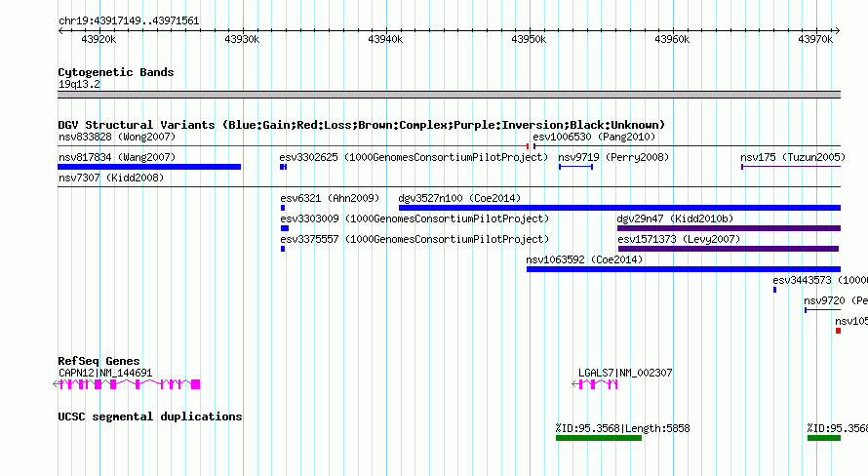The image size is (868, 476).
Task: Click the small blue esv6321 marker
Action: pyautogui.click(x=283, y=208)
